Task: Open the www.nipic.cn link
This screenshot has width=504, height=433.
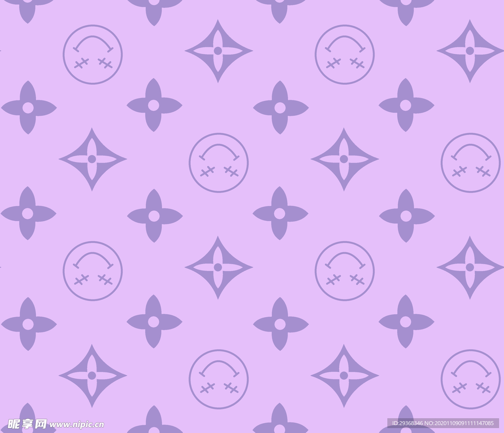Action: click(77, 424)
